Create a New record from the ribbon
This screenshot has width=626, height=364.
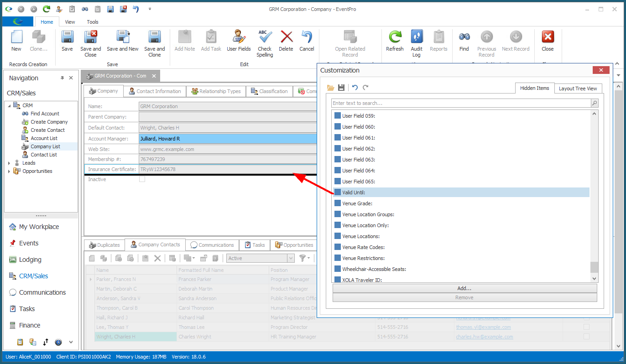(16, 41)
